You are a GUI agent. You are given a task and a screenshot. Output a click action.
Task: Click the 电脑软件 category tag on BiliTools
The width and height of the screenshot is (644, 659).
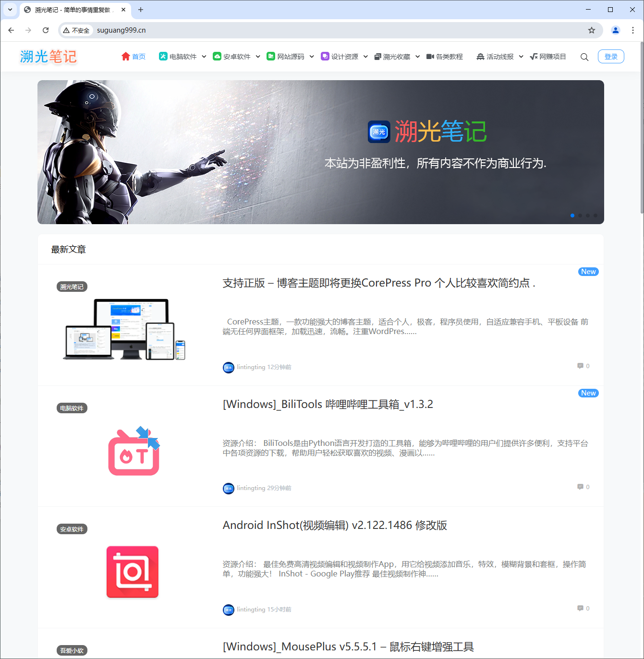coord(72,408)
